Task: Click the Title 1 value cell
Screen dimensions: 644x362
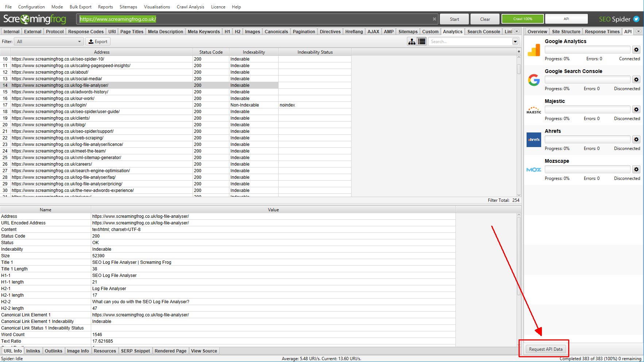Action: click(x=273, y=262)
